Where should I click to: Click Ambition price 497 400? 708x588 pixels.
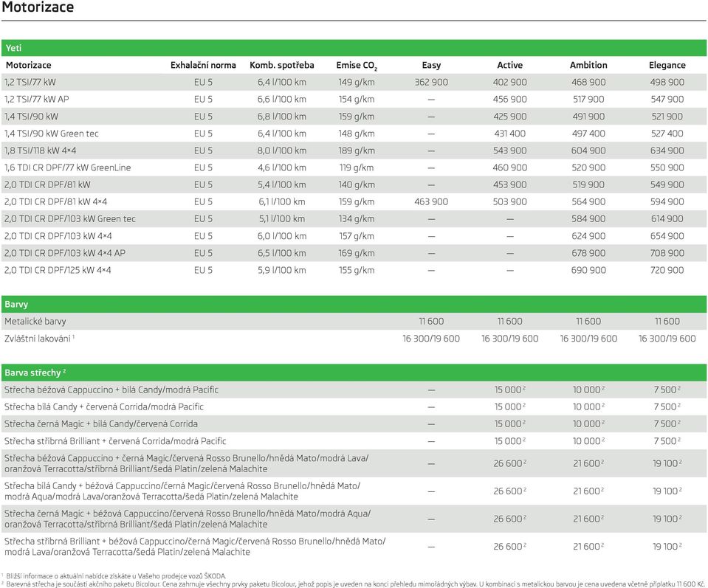pyautogui.click(x=588, y=134)
